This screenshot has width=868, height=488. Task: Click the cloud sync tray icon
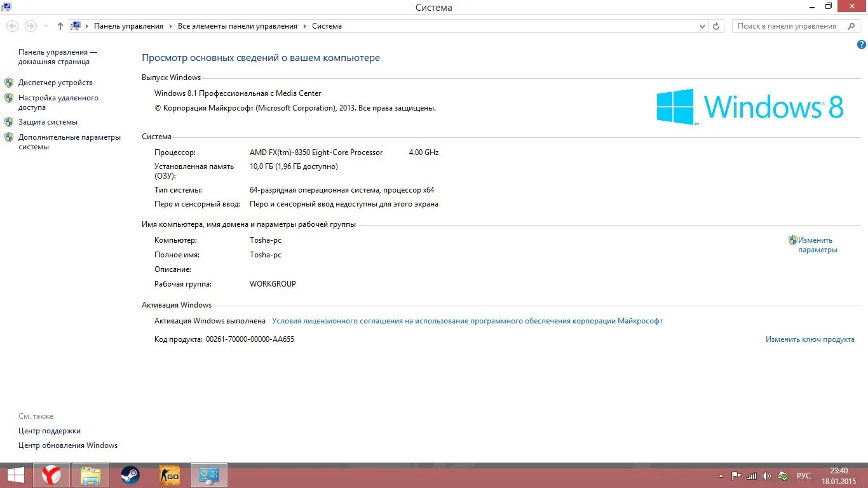click(783, 476)
